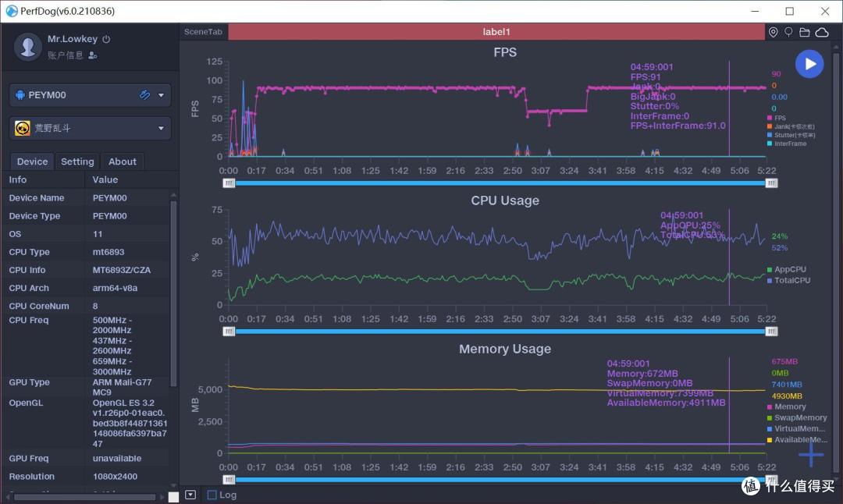Click the power logout icon next to Mr.Lowkey
The image size is (843, 504).
coord(106,39)
